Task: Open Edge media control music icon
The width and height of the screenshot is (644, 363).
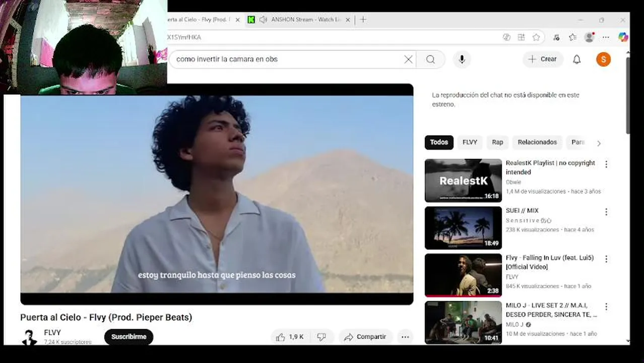Action: click(x=556, y=37)
